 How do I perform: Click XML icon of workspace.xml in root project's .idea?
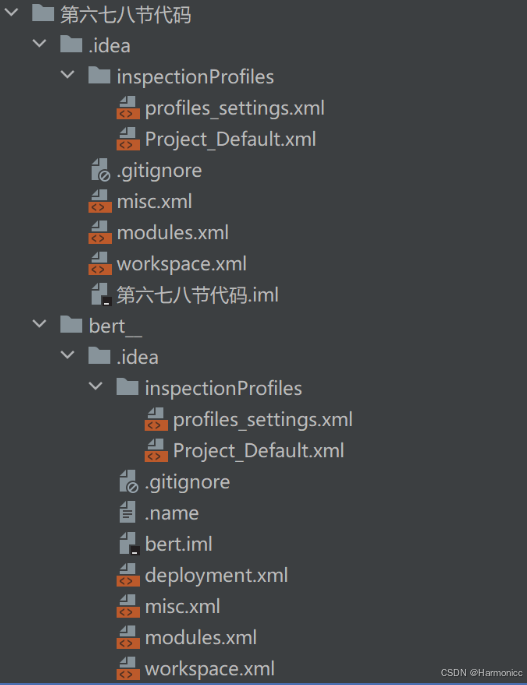[x=100, y=263]
